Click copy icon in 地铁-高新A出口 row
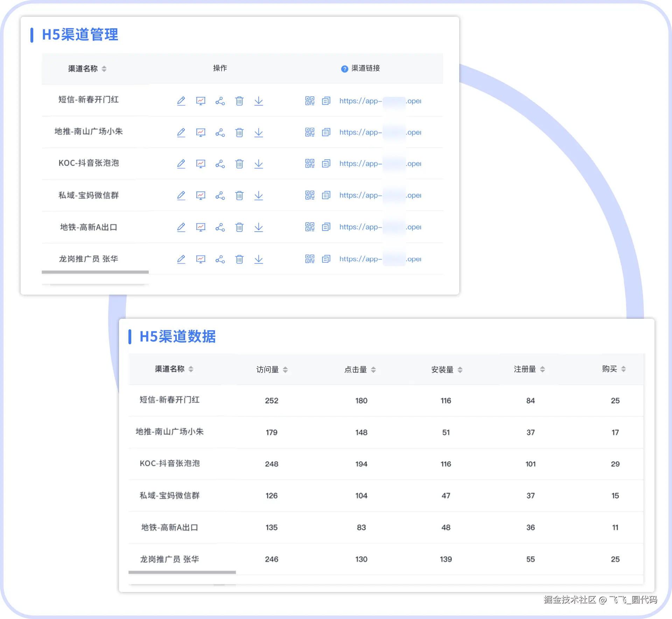 tap(326, 227)
